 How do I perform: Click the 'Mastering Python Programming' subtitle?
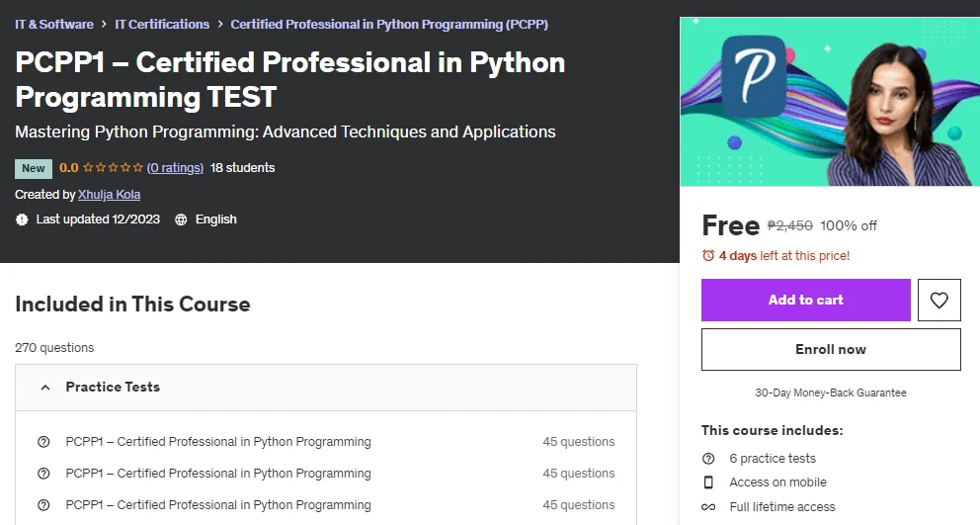coord(285,132)
